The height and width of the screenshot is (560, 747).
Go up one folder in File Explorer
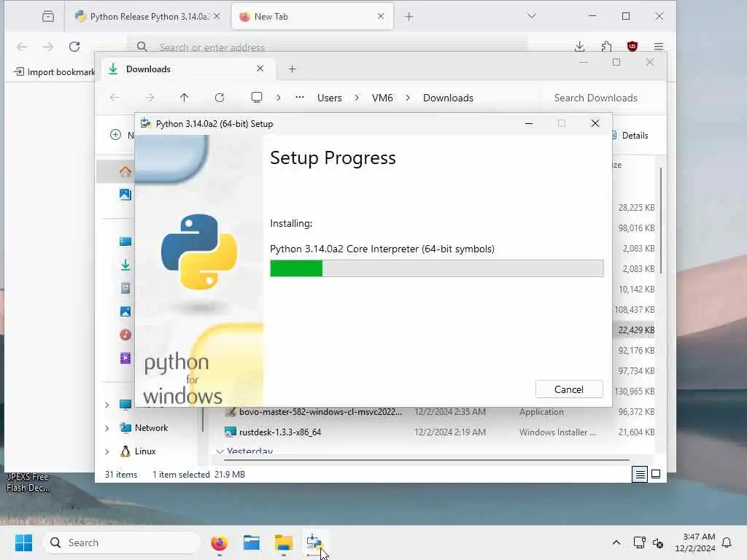185,98
